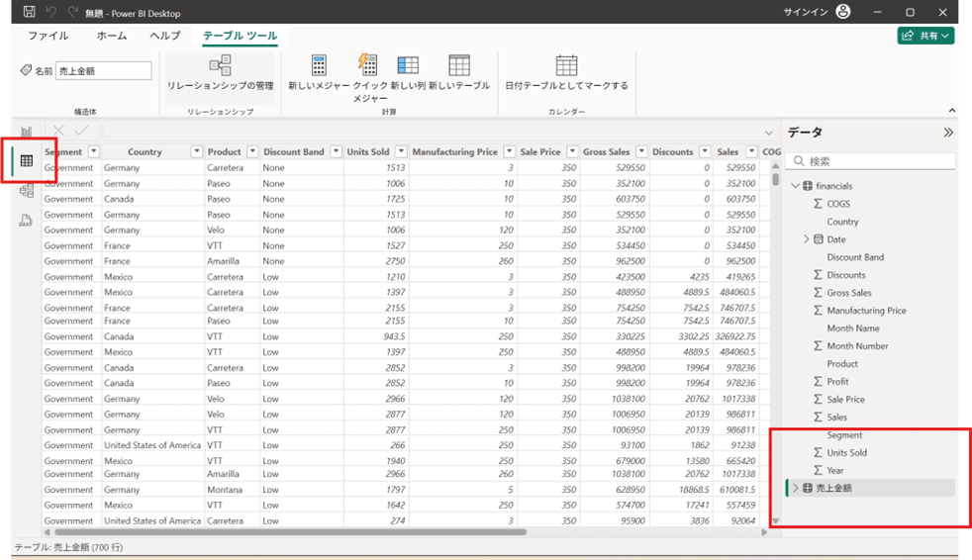This screenshot has width=972, height=560.
Task: Click the account avatar next to サインイン
Action: [x=843, y=12]
